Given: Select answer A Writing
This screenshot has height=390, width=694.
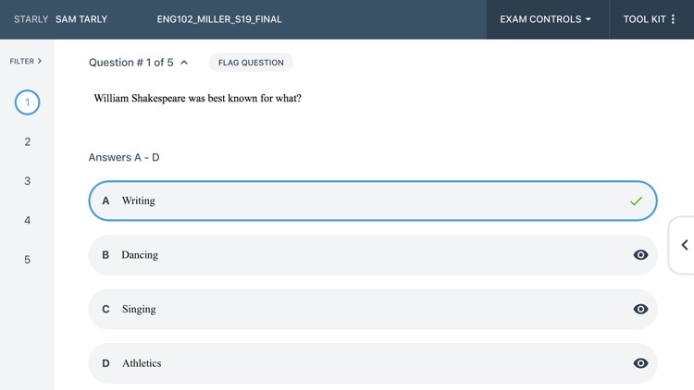Looking at the screenshot, I should pos(373,201).
